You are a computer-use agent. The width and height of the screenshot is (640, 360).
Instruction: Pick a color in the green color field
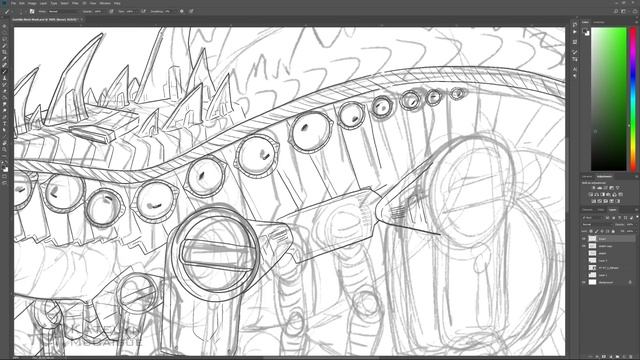tap(609, 99)
